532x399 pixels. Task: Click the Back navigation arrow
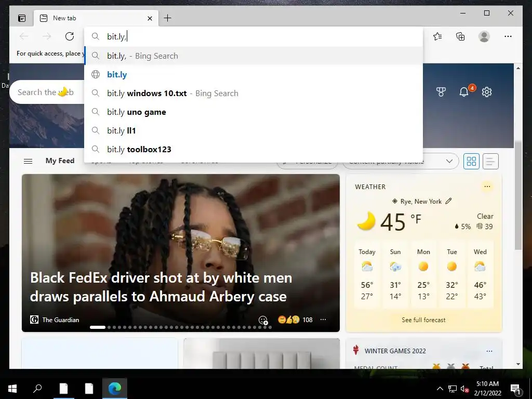click(x=24, y=36)
